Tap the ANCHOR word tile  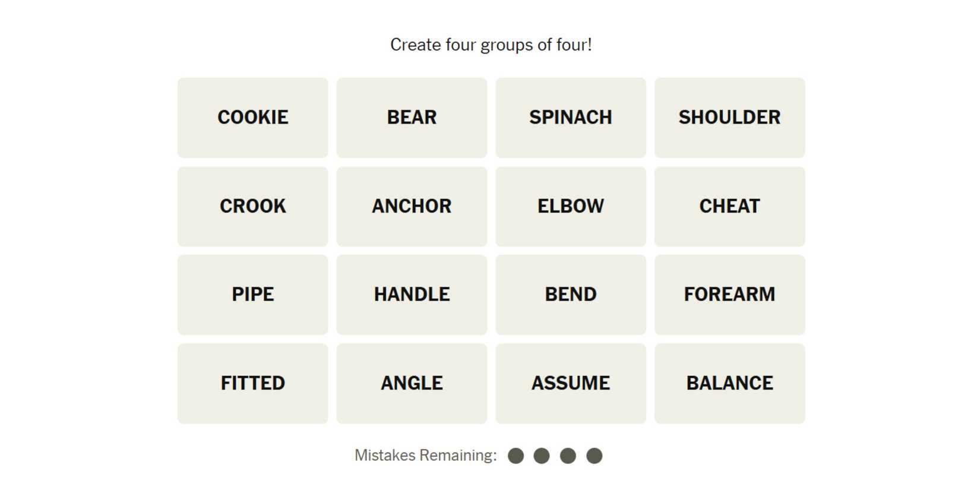412,206
